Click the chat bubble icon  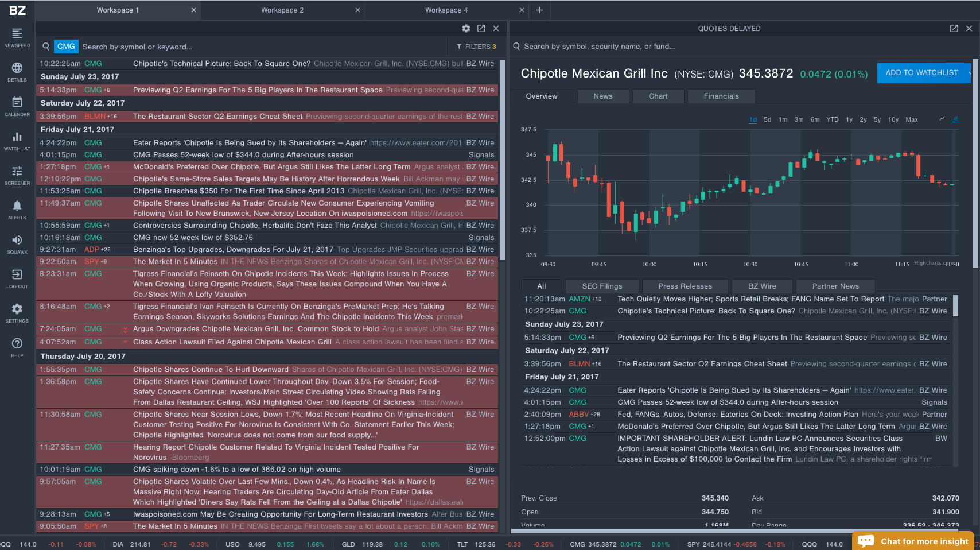pos(866,541)
